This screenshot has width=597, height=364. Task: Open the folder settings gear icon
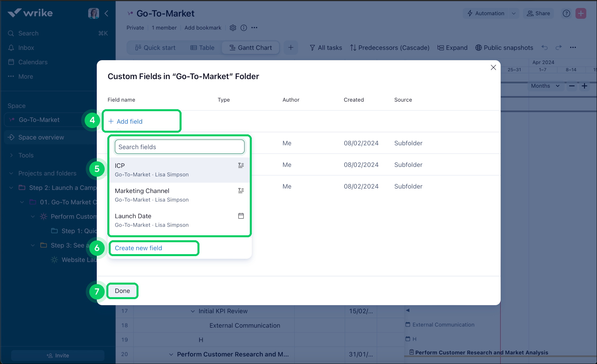tap(233, 28)
